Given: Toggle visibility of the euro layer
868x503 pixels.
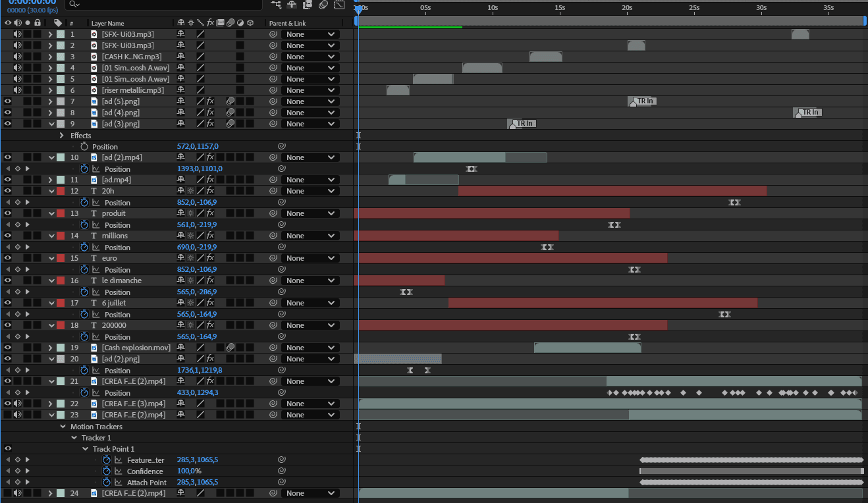Looking at the screenshot, I should click(x=8, y=258).
